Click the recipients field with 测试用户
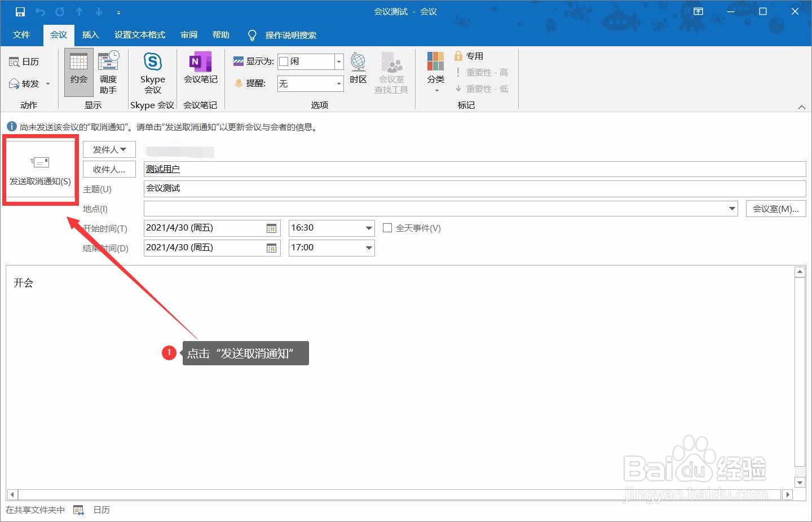 coord(475,169)
